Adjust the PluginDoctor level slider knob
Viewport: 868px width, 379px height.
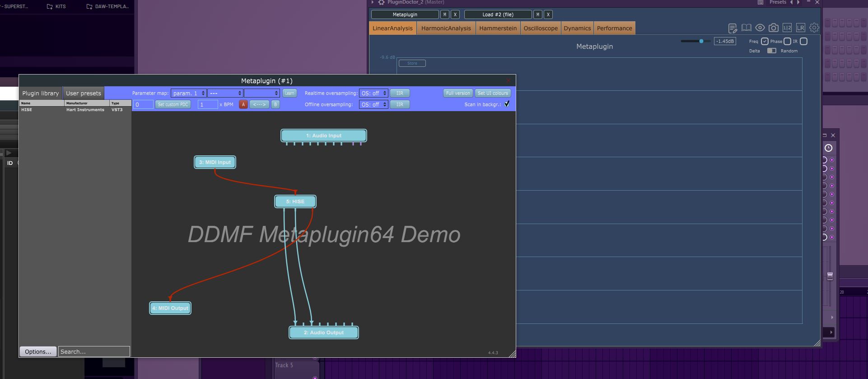click(701, 41)
